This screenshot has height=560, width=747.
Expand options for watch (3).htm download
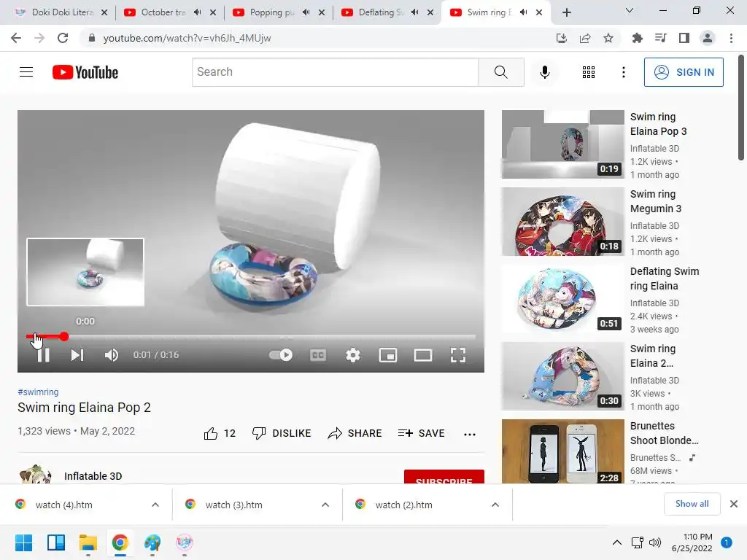(x=325, y=505)
